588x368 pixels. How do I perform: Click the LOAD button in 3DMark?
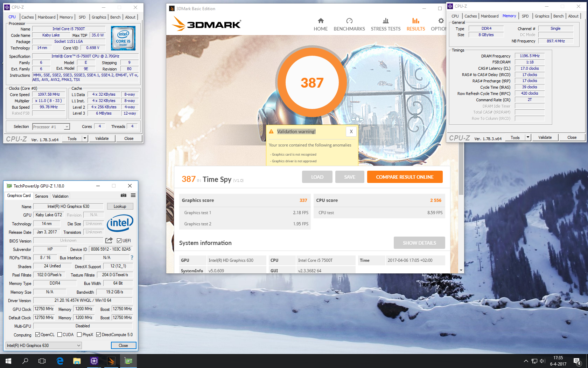click(x=317, y=177)
